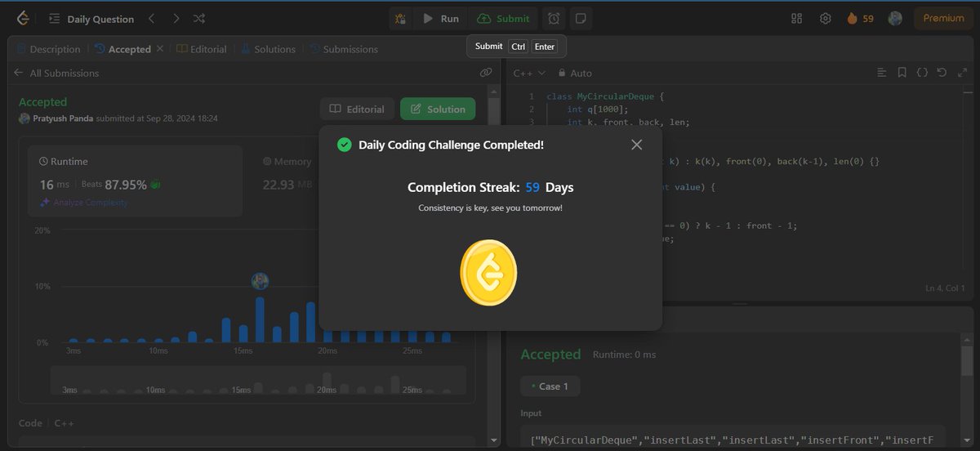This screenshot has width=980, height=451.
Task: Open the notes icon in top toolbar
Action: pos(580,18)
